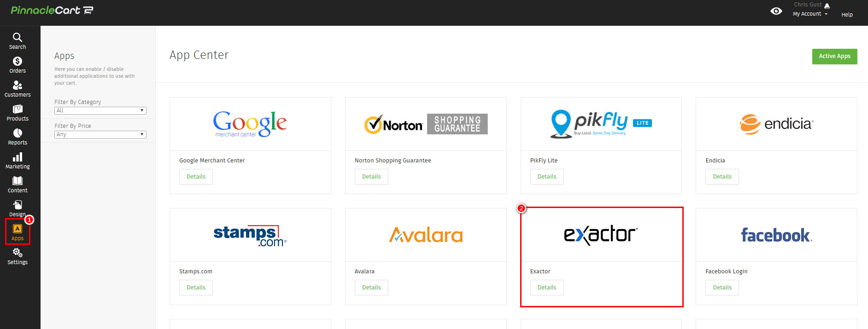Select the Apps sidebar icon

[18, 232]
